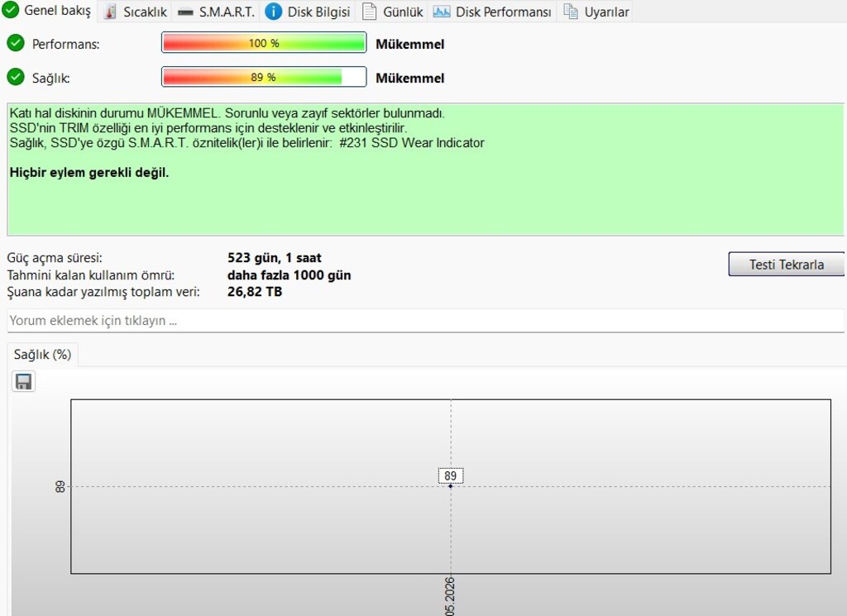Switch to the Disk Bilgisi tab
The image size is (847, 616).
(308, 12)
